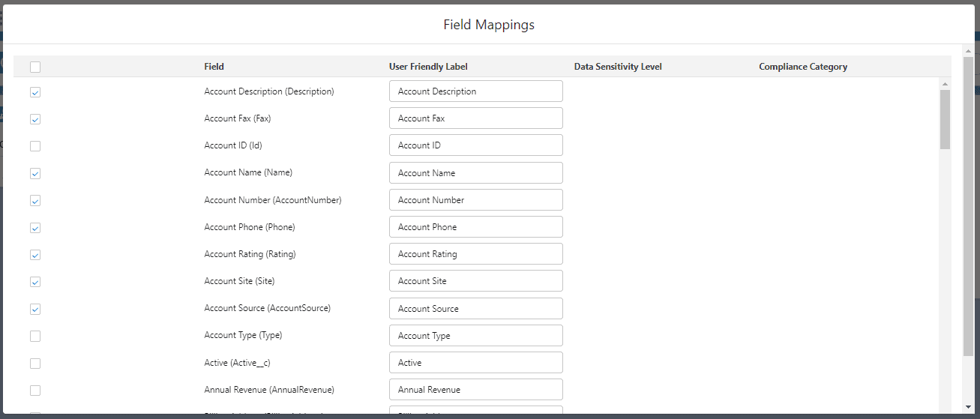Edit the Account Source label field

(475, 309)
